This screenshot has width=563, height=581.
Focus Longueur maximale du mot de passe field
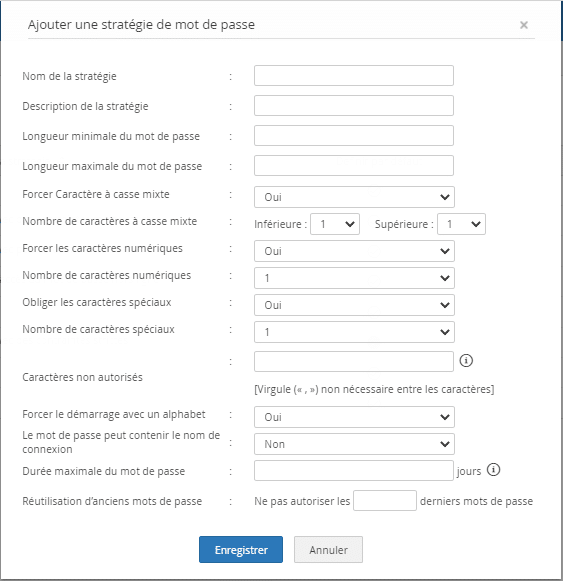click(x=354, y=166)
